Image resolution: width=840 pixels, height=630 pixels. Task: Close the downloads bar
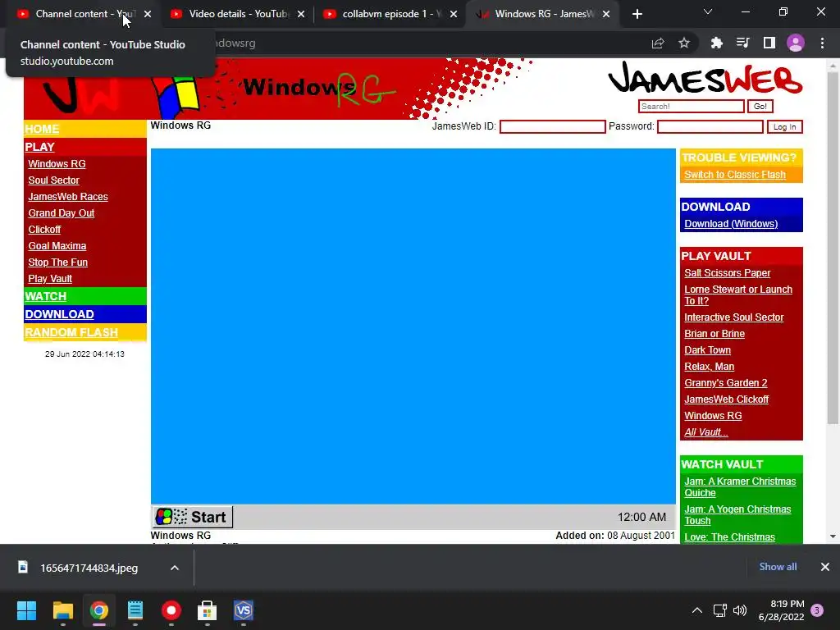coord(825,567)
